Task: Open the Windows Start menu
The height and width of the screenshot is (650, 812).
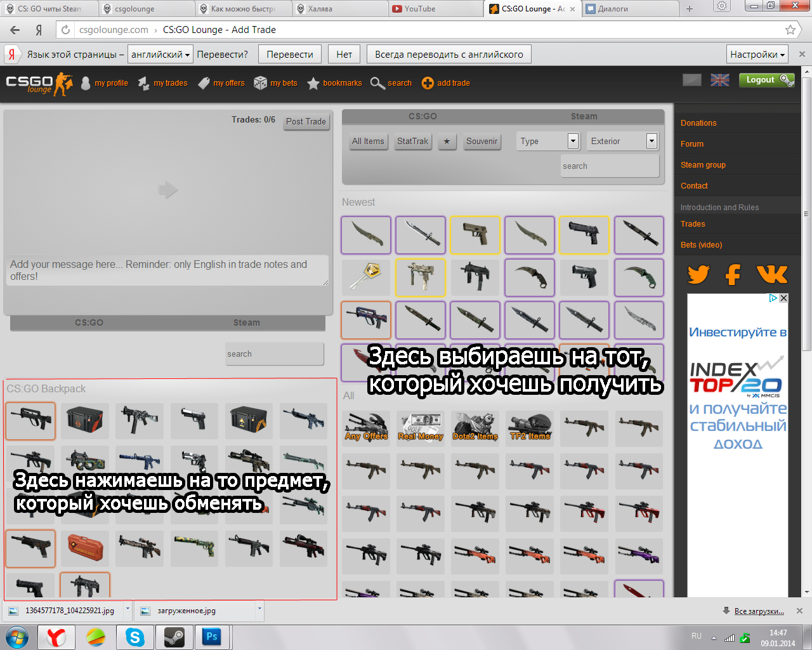Action: [17, 637]
